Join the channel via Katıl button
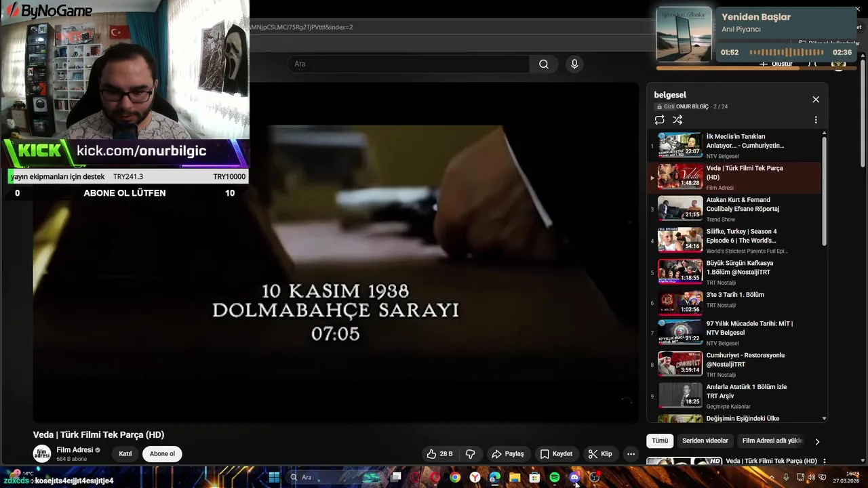This screenshot has width=868, height=488. click(x=125, y=454)
